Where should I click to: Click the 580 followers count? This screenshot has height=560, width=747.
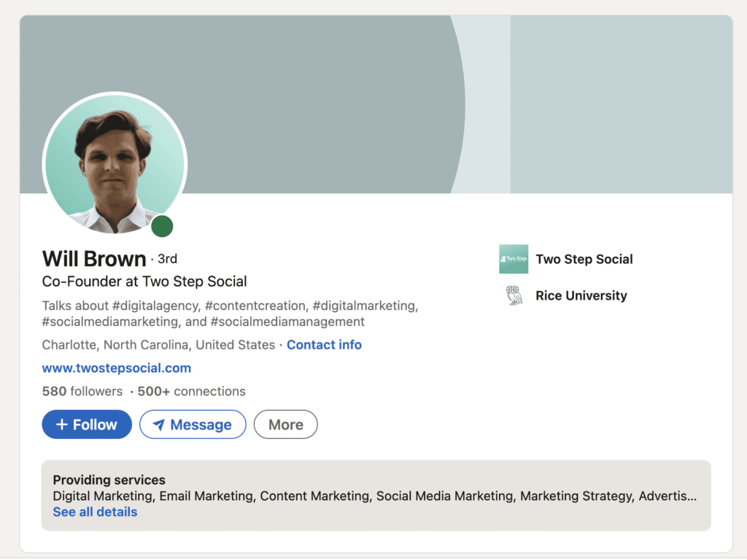click(x=82, y=392)
